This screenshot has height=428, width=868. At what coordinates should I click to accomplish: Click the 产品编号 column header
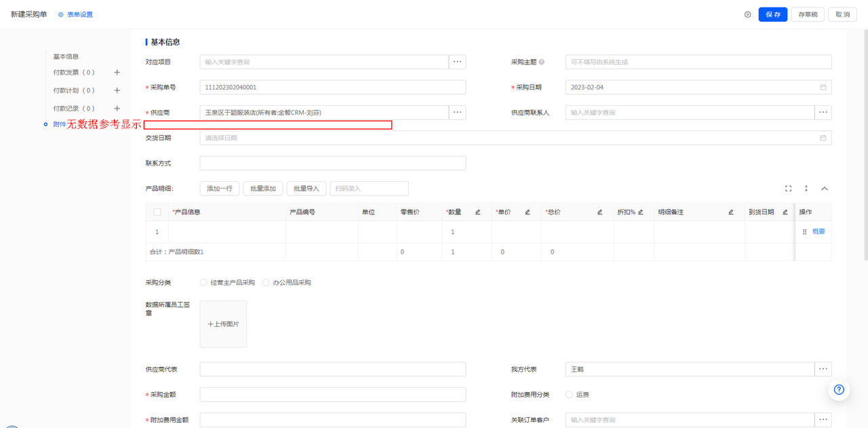click(x=322, y=212)
